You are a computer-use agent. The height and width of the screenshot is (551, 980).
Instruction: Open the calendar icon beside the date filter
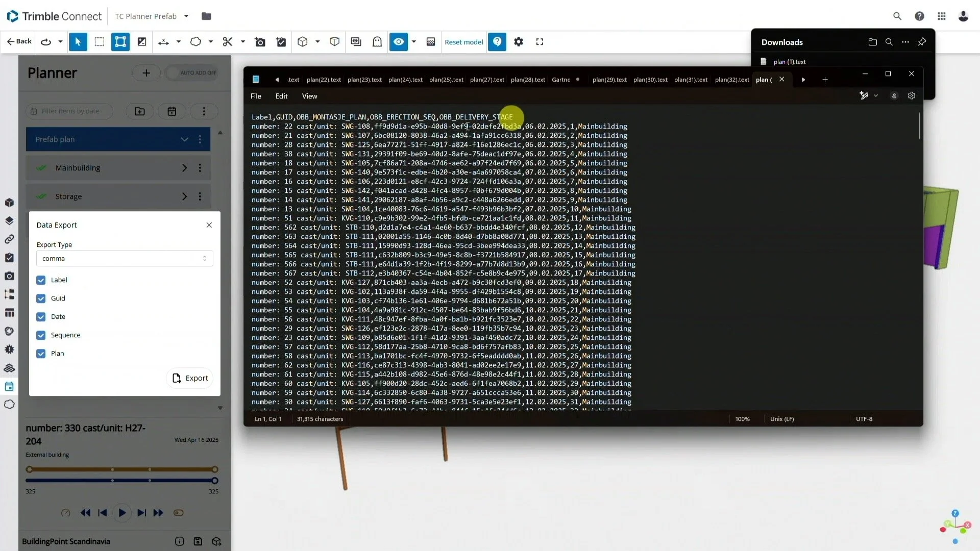172,111
